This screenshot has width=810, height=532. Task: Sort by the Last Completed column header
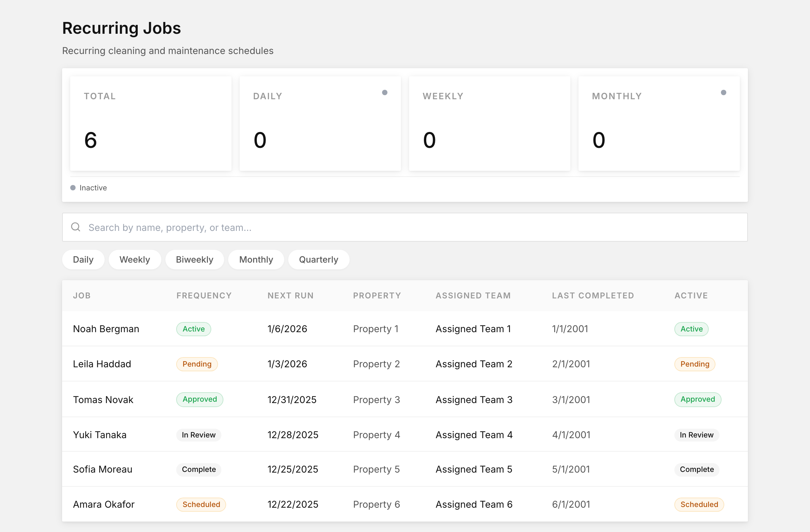tap(593, 295)
